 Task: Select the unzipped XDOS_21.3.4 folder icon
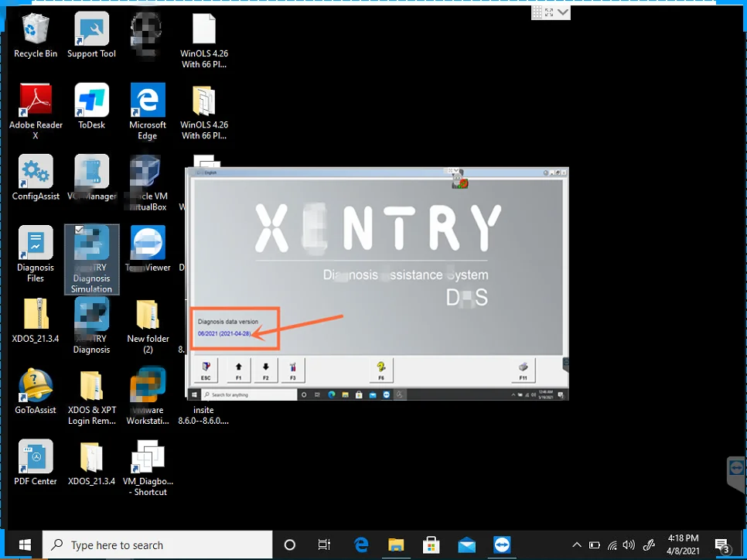91,456
